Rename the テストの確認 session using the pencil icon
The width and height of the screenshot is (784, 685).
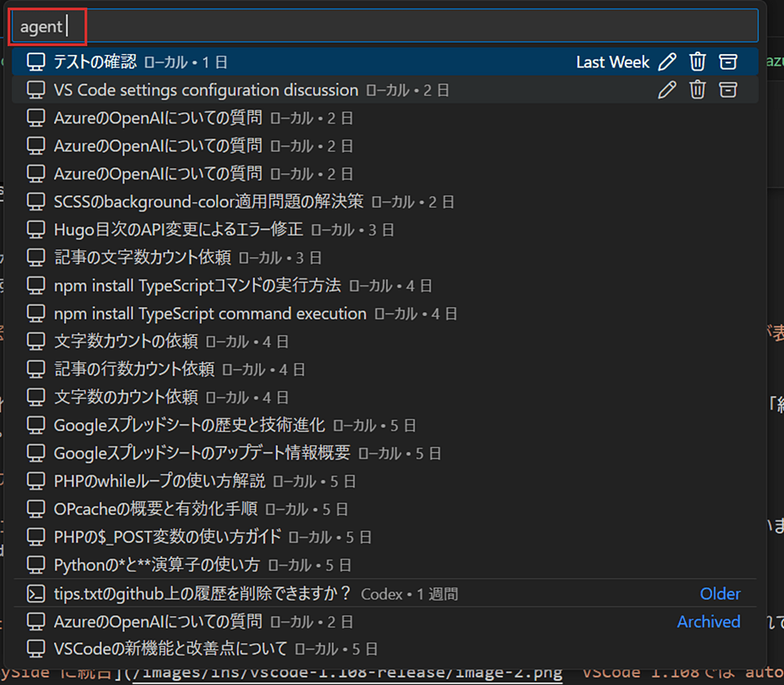coord(666,61)
